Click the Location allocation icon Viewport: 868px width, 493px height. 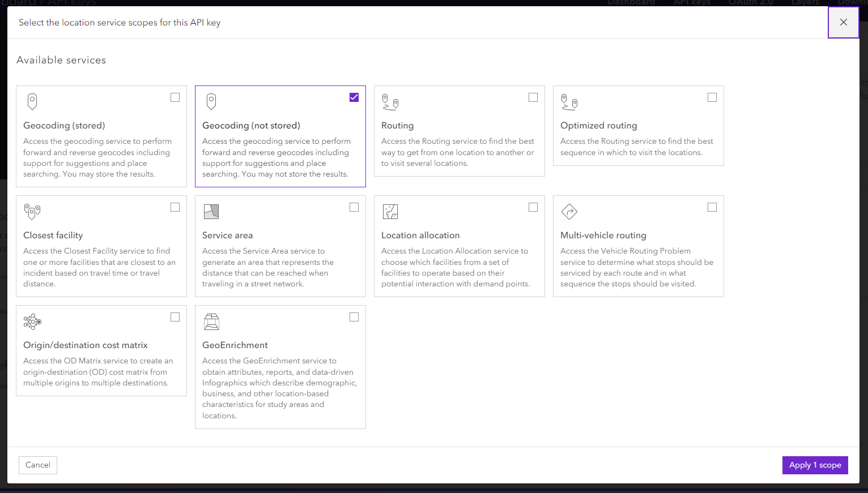click(x=390, y=212)
